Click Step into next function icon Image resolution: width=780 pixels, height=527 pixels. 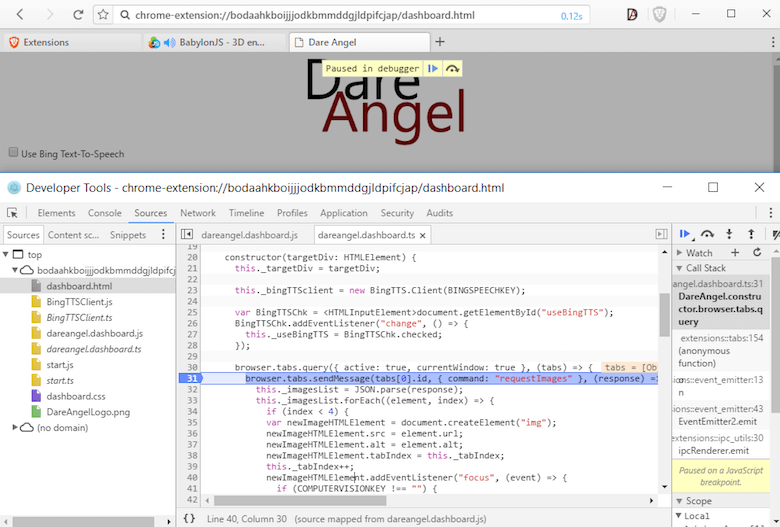pyautogui.click(x=728, y=234)
